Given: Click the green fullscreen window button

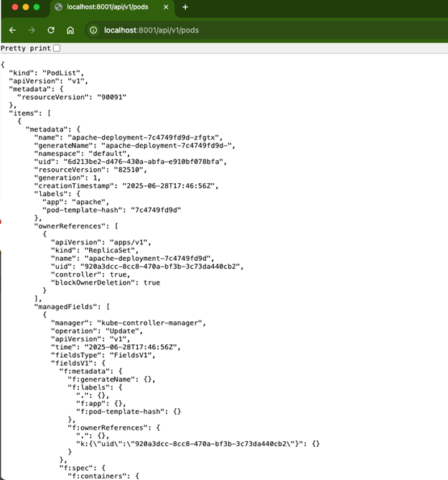Looking at the screenshot, I should pyautogui.click(x=37, y=7).
